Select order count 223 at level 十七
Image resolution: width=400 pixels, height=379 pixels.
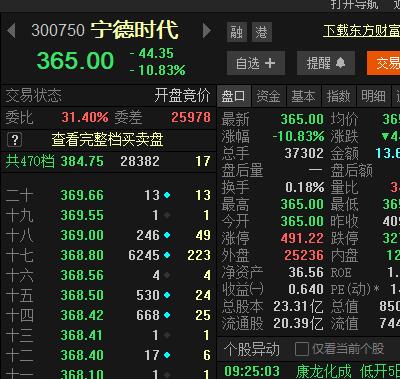click(x=199, y=255)
